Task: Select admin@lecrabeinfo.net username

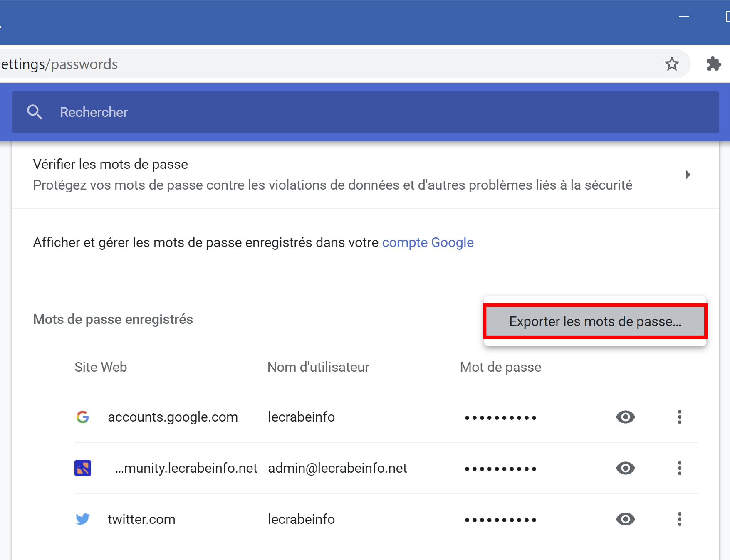Action: click(x=337, y=468)
